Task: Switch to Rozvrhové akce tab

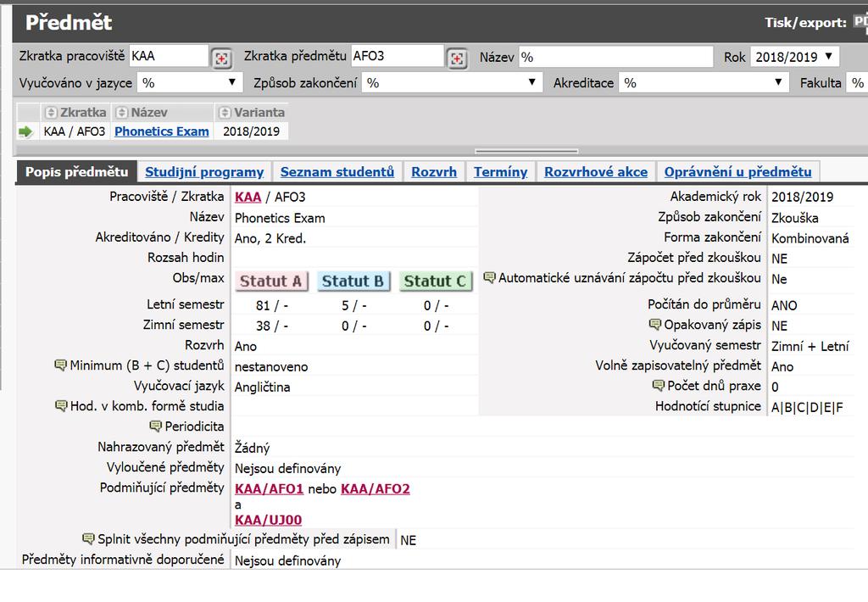Action: [596, 171]
